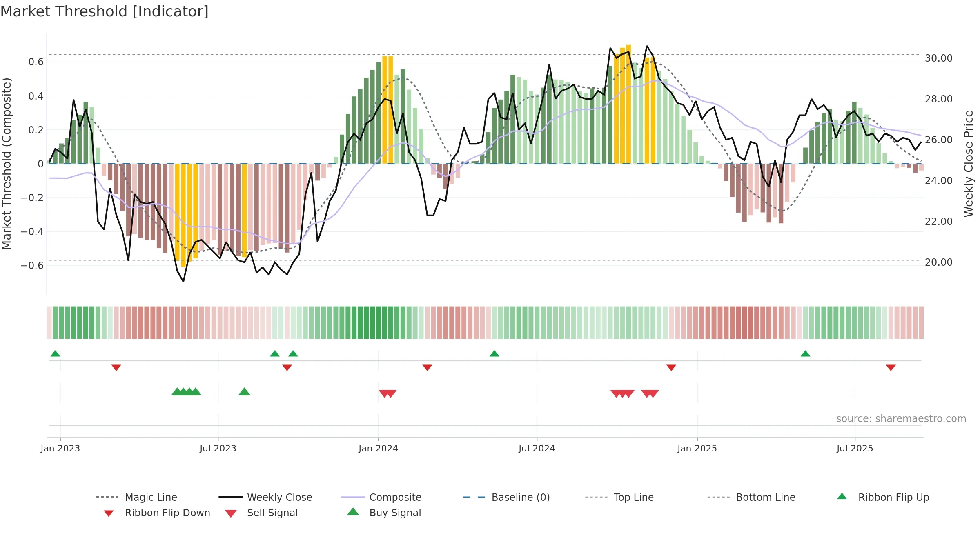The image size is (980, 551).
Task: Click the 0.4 left axis label
Action: tap(36, 96)
